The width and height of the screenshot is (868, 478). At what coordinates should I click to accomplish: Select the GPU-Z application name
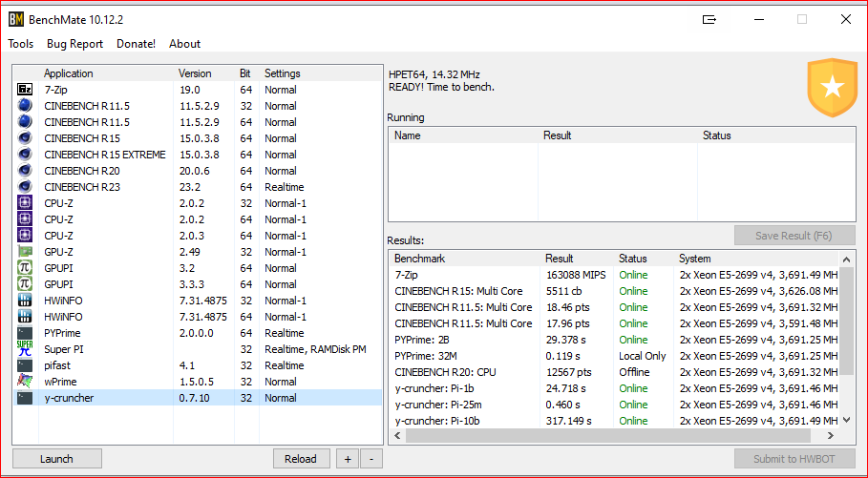[58, 252]
